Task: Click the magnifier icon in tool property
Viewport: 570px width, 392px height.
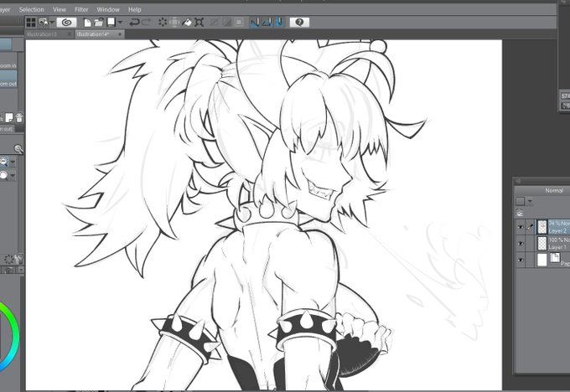Action: 18,148
